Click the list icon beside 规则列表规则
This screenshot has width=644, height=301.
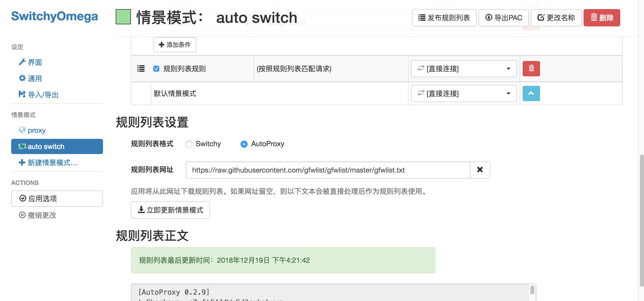click(141, 68)
